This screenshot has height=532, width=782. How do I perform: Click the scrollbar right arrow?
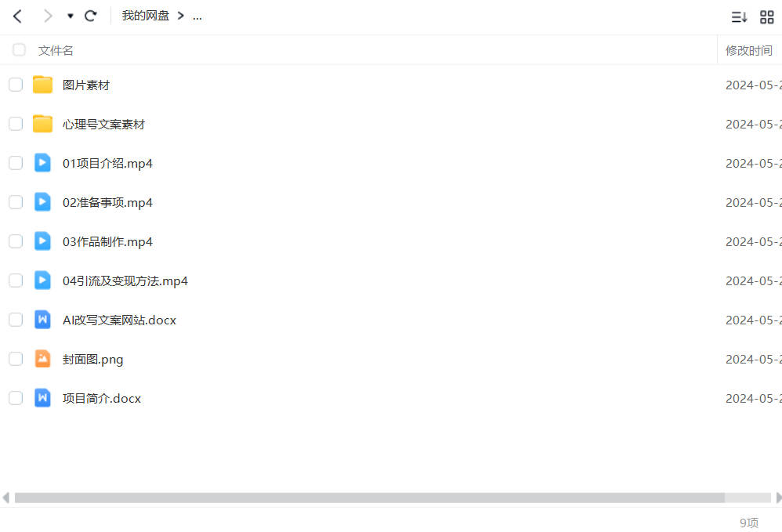(779, 498)
